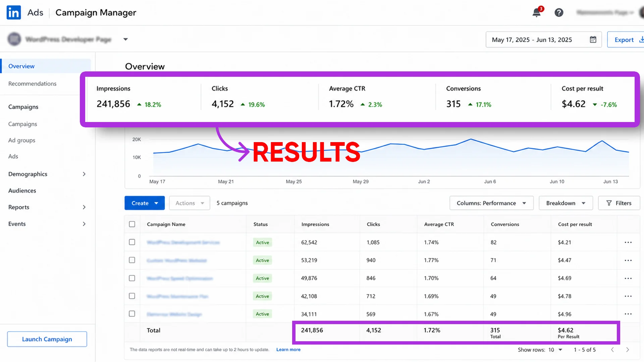Click the date range field
The height and width of the screenshot is (362, 644).
point(544,40)
